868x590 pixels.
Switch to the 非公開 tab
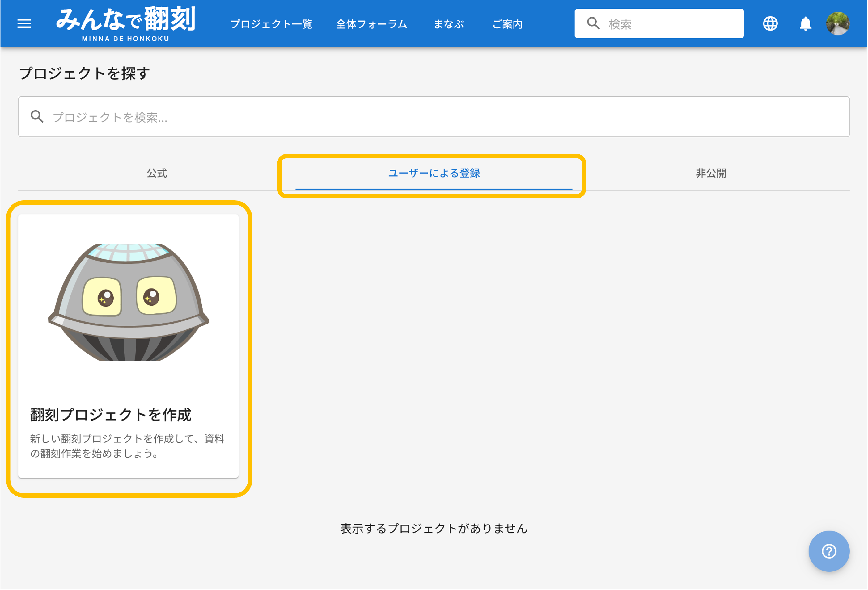point(711,173)
